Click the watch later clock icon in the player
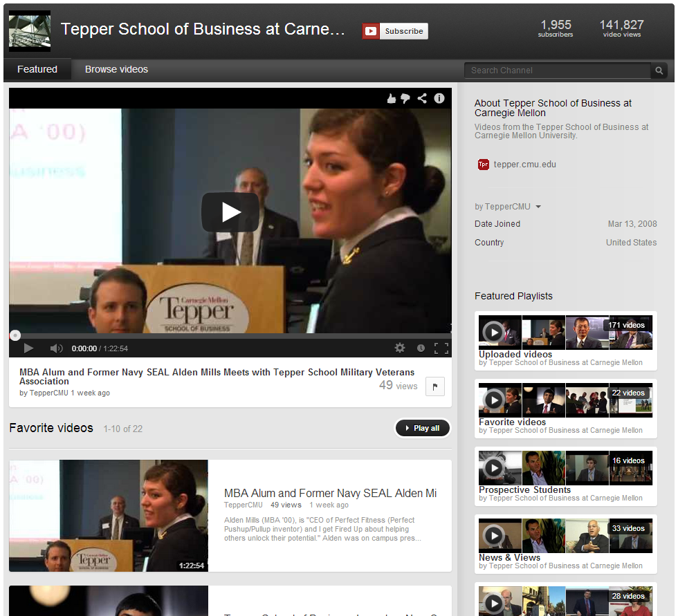The width and height of the screenshot is (678, 616). 421,348
